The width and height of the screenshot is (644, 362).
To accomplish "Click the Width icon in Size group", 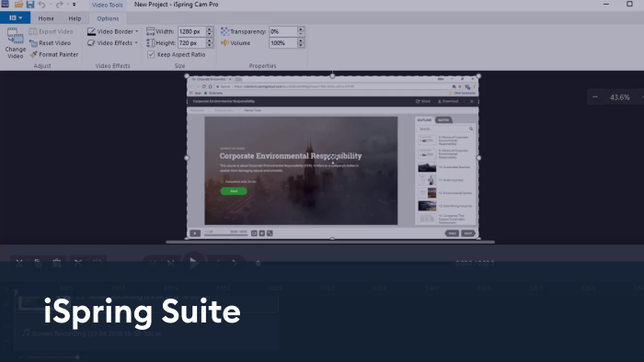I will pos(150,31).
